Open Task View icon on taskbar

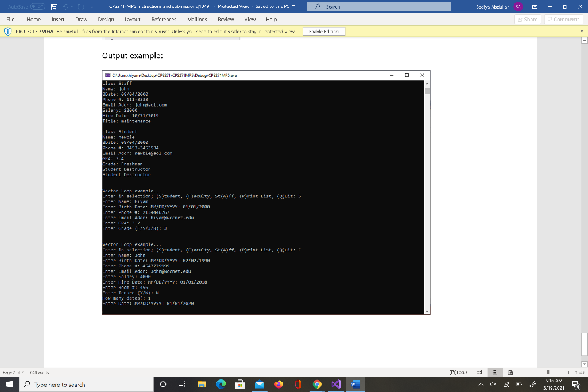click(x=182, y=385)
